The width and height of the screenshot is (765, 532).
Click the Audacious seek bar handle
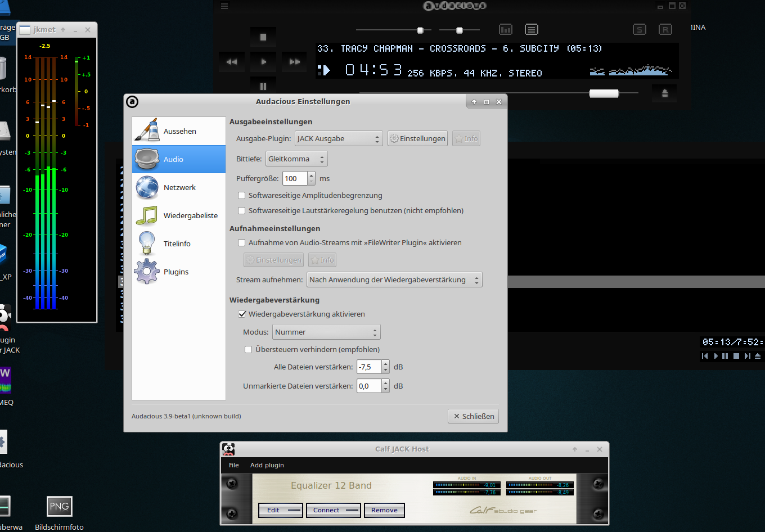coord(604,93)
